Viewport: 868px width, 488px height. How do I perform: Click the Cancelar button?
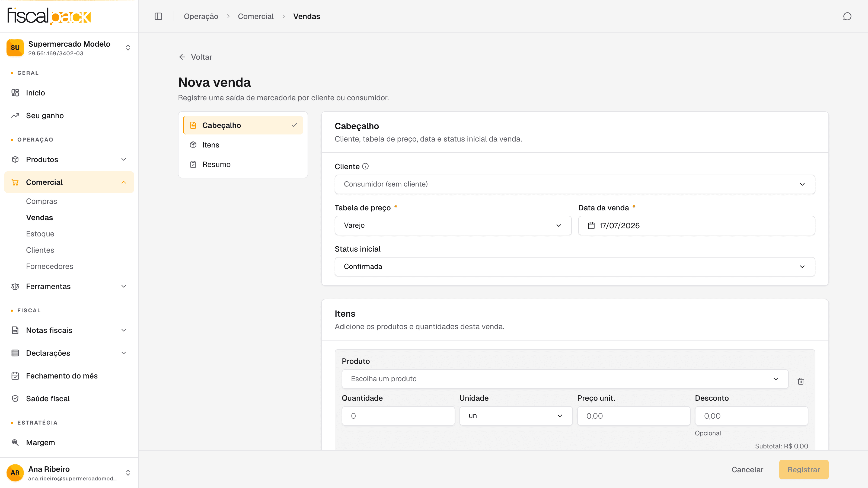(747, 470)
